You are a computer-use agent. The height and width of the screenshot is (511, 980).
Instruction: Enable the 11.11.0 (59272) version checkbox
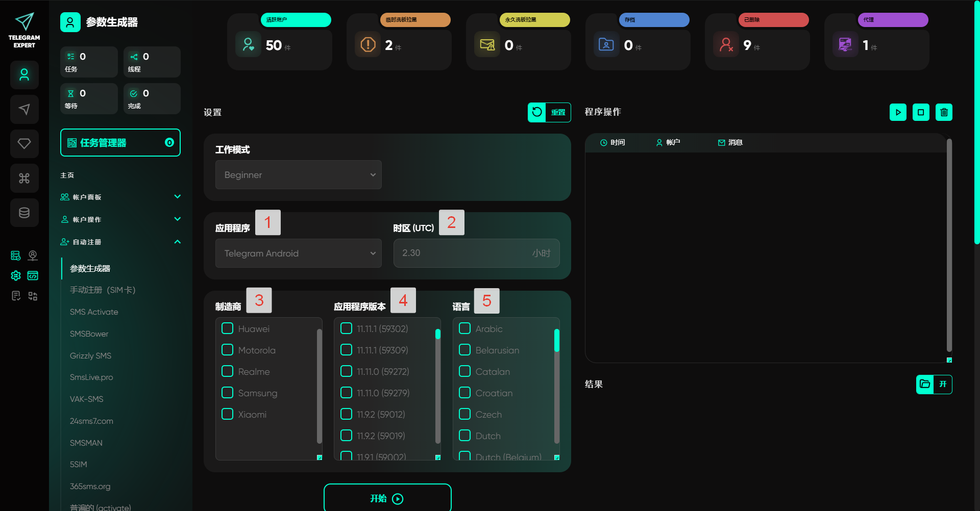346,371
